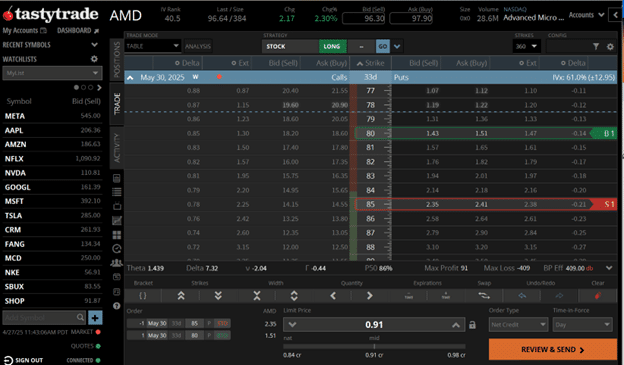
Task: Click the Bid (Sell) 96.30 quote box
Action: coord(364,18)
